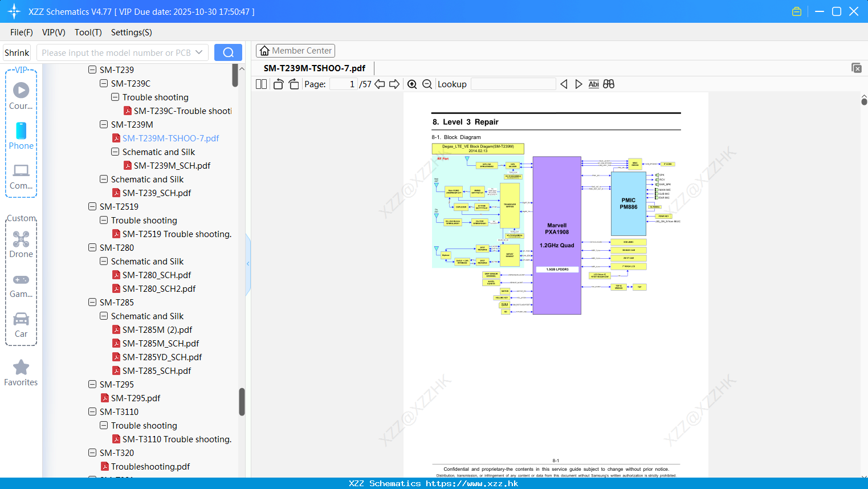Viewport: 868px width, 489px height.
Task: Zoom out of the PDF
Action: coord(427,84)
